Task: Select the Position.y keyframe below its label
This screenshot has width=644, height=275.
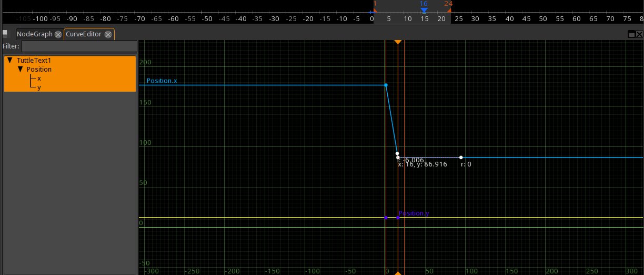Action: [398, 218]
